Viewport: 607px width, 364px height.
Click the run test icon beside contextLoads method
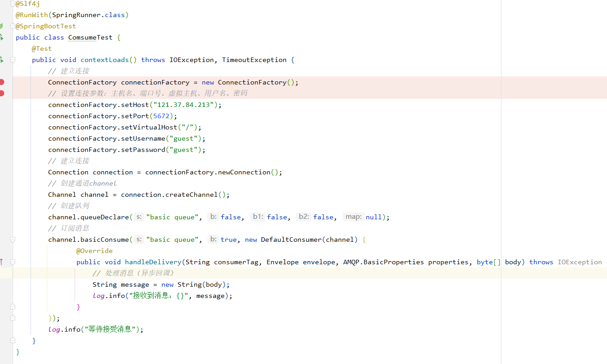point(1,60)
